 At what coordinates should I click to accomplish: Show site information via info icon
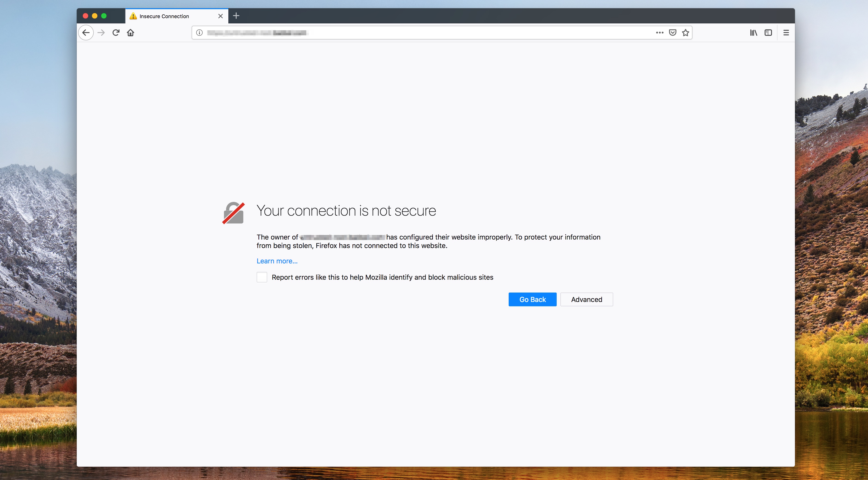(x=199, y=33)
